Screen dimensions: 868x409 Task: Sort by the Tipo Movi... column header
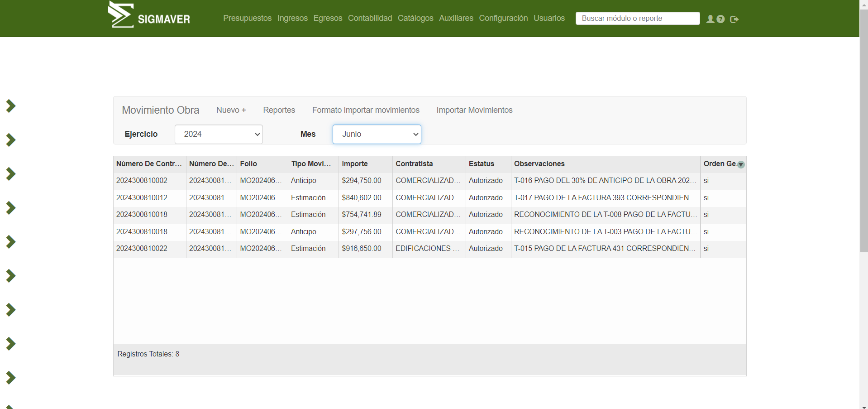(313, 164)
